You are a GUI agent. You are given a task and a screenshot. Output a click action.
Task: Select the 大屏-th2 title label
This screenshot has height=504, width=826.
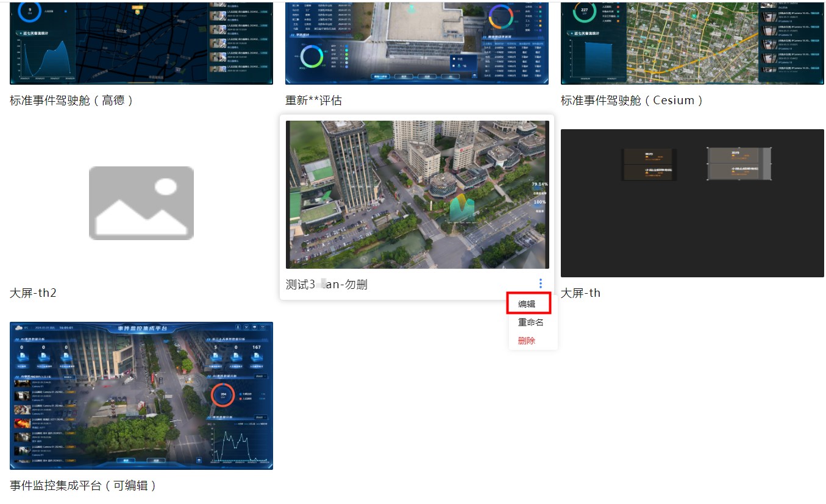coord(33,293)
